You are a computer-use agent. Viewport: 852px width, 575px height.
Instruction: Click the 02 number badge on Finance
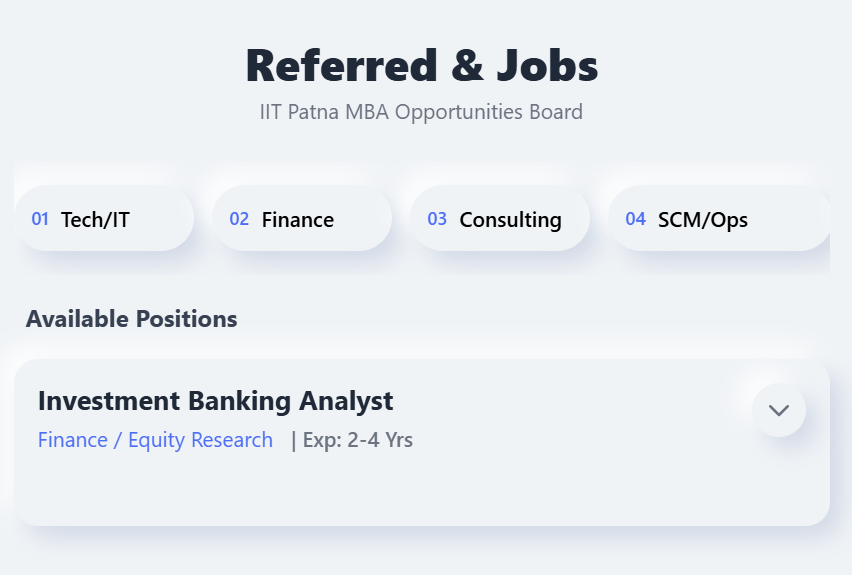pyautogui.click(x=239, y=219)
